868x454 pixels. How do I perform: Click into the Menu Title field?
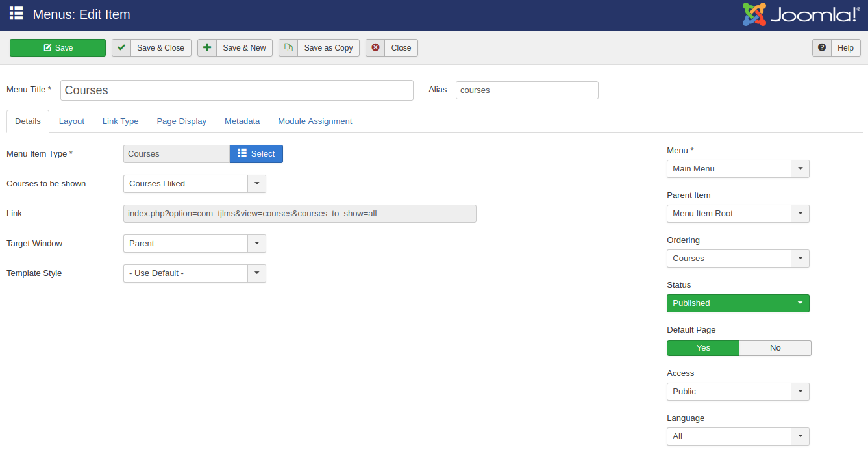pos(237,90)
